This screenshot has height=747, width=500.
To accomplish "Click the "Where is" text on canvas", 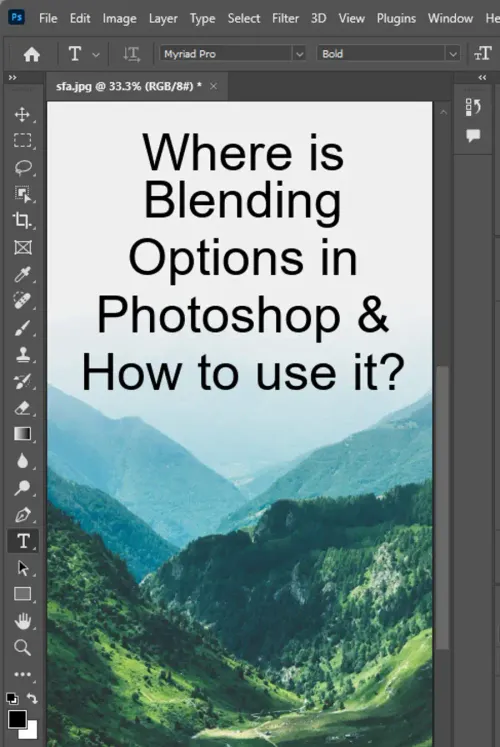I will click(x=243, y=153).
